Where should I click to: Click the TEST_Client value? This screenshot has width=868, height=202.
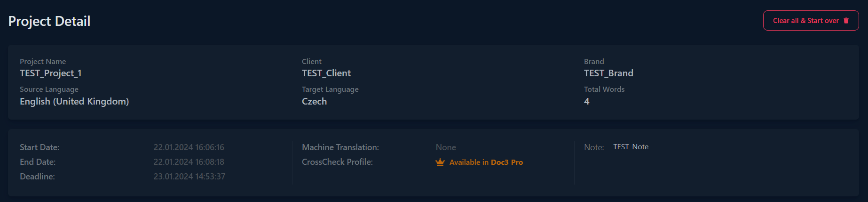click(326, 73)
